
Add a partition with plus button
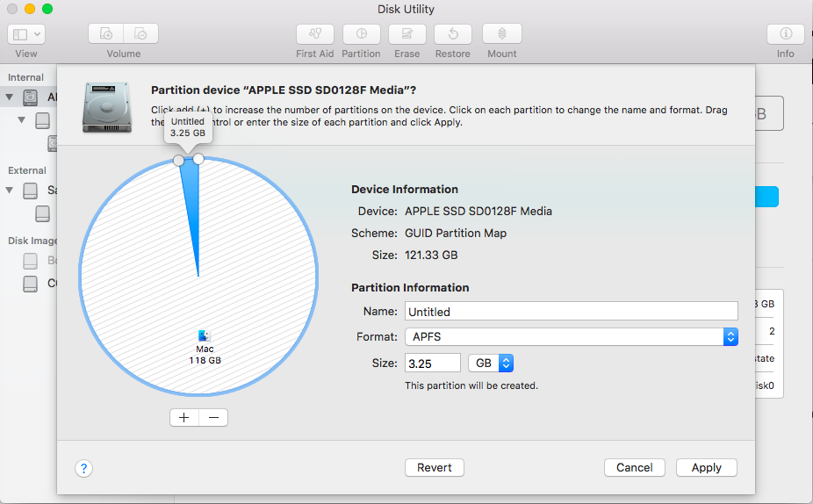coord(184,417)
